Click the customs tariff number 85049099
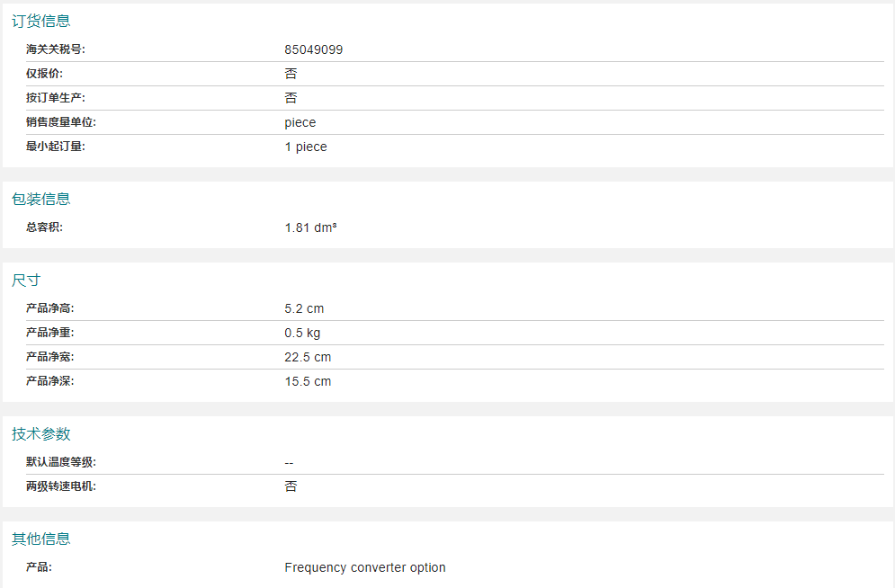This screenshot has width=895, height=588. (313, 49)
